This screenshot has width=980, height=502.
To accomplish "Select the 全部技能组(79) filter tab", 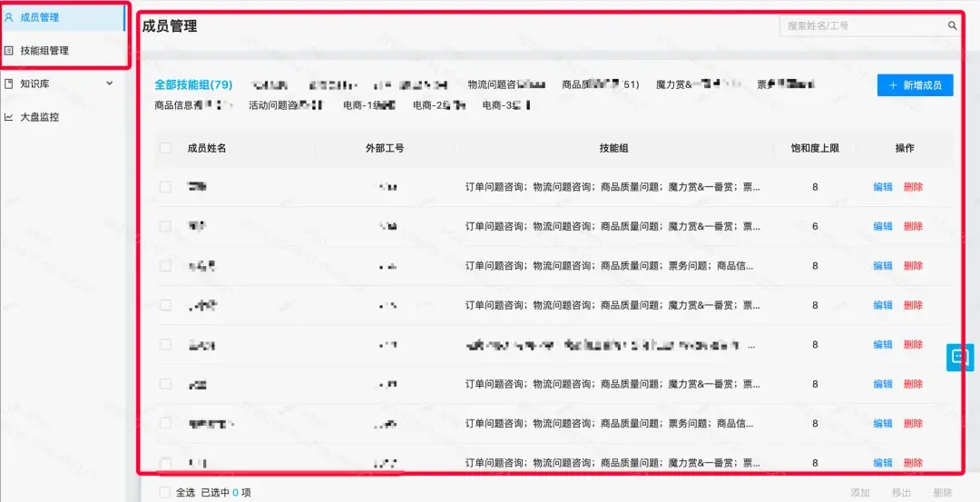I will 194,85.
